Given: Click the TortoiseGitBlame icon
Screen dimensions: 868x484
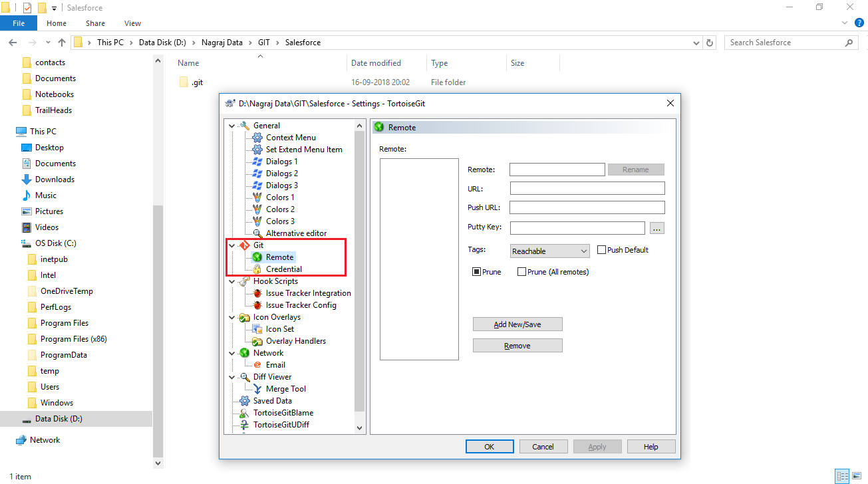Looking at the screenshot, I should 244,413.
